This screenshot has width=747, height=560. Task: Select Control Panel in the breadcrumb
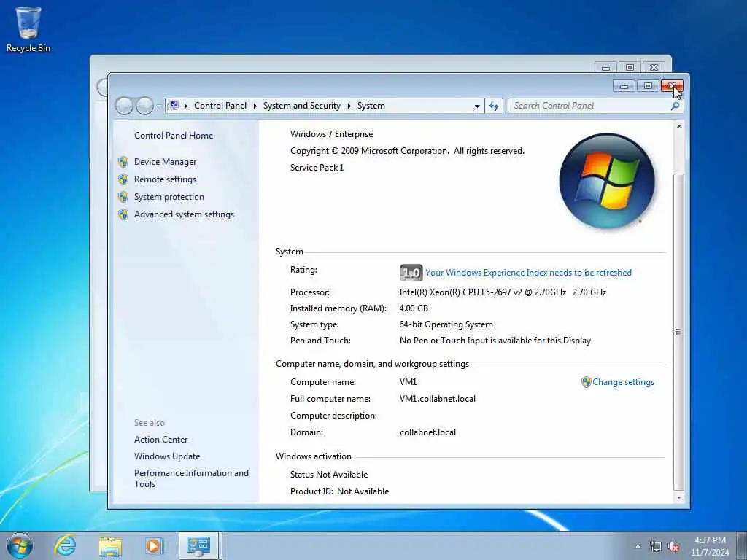click(220, 106)
